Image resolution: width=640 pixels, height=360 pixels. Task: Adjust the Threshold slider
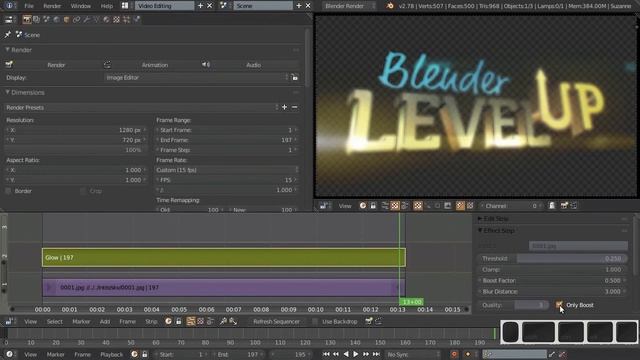tap(552, 258)
